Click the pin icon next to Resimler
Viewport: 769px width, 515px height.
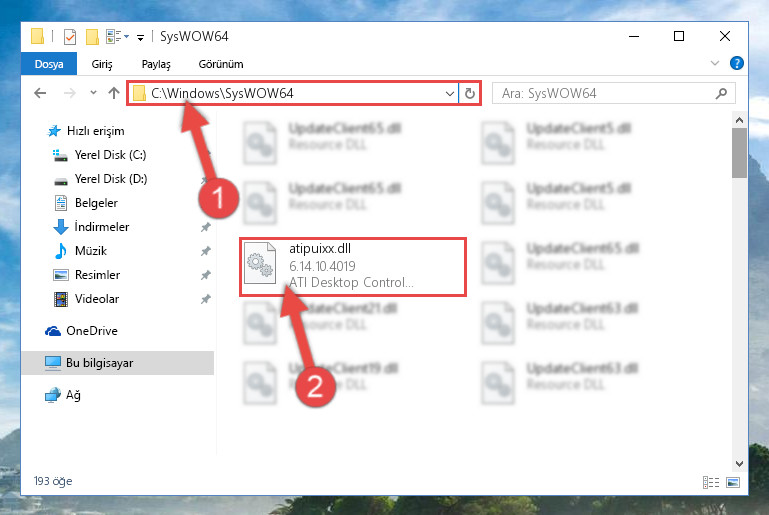point(205,275)
